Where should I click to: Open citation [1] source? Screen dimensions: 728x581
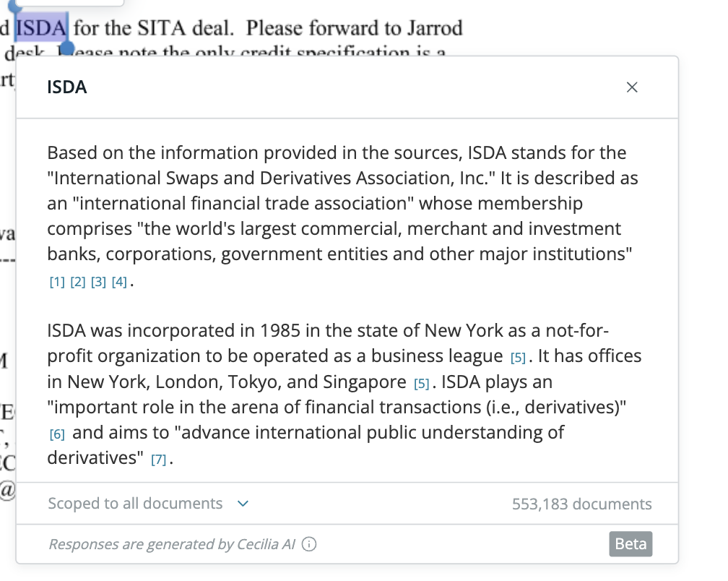tap(57, 281)
